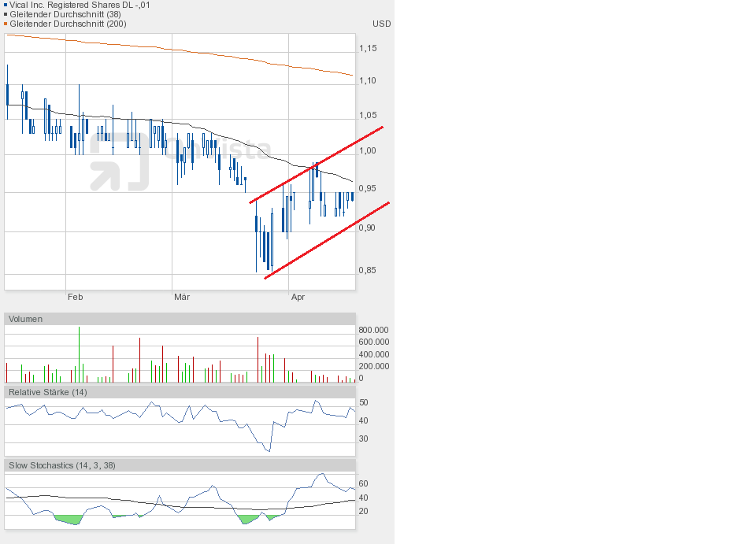756x544 pixels.
Task: Click the Mär month label on time axis
Action: pos(182,297)
